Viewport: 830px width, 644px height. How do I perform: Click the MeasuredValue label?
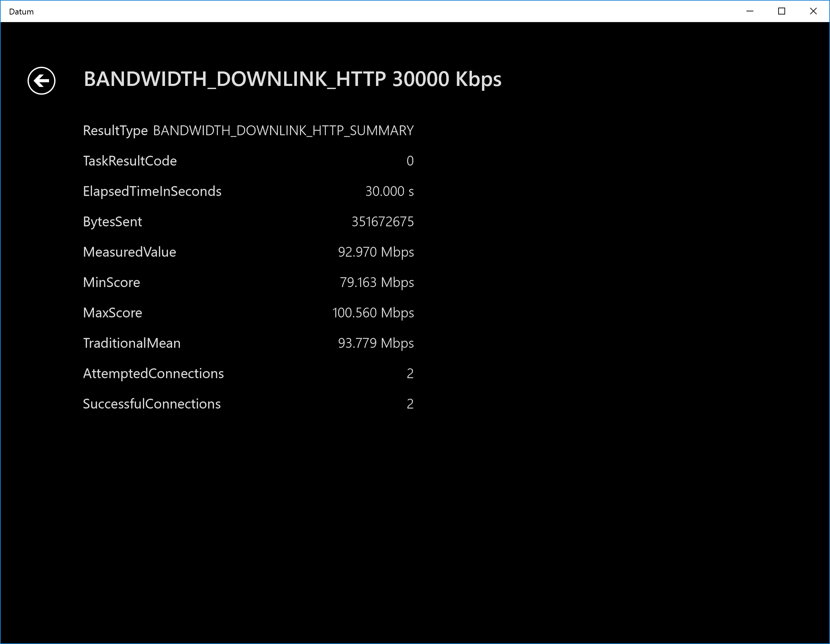[129, 252]
